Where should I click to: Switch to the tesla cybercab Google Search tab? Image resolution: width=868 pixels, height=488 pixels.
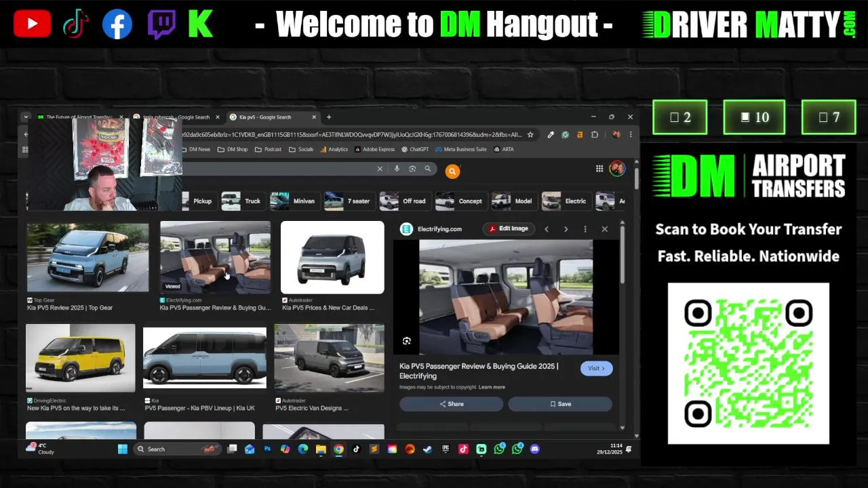coord(175,117)
